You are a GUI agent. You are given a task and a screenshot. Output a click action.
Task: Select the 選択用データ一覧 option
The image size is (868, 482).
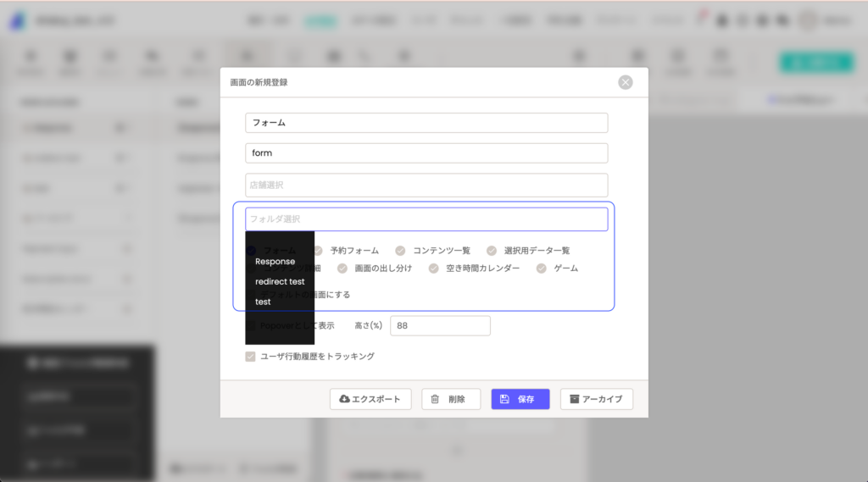(492, 251)
